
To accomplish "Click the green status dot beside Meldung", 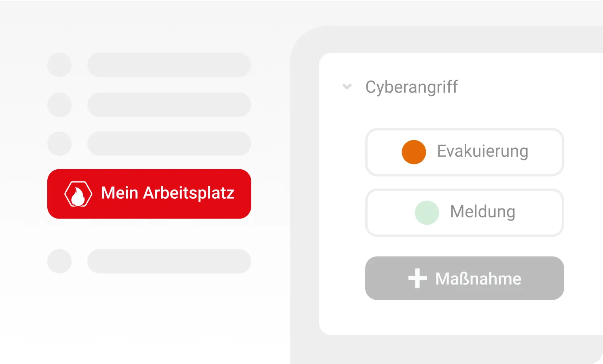I will click(x=427, y=213).
